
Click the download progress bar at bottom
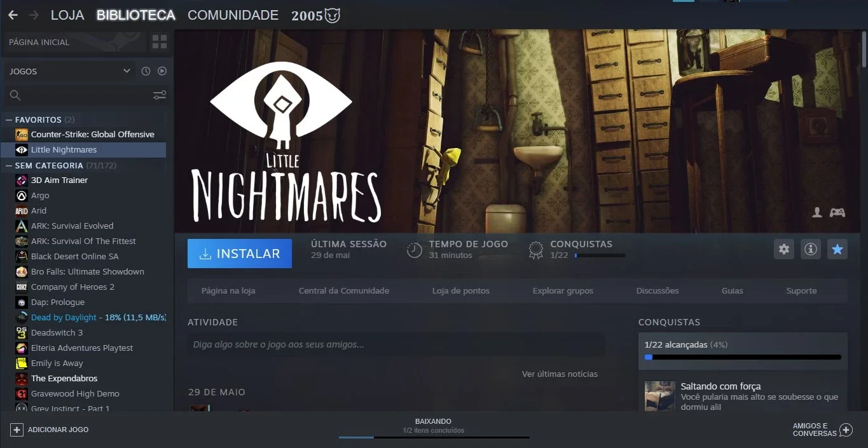(x=434, y=437)
